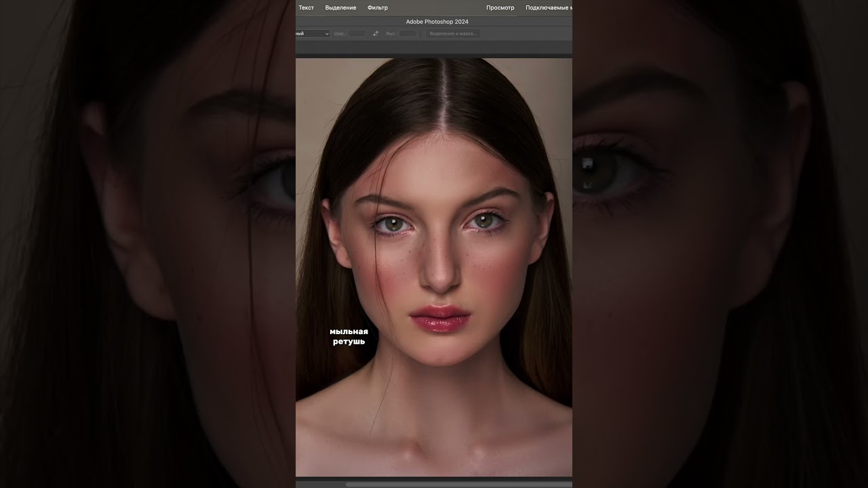Screen dimensions: 868x488
Task: Click the Выделение и маска button
Action: coord(453,33)
